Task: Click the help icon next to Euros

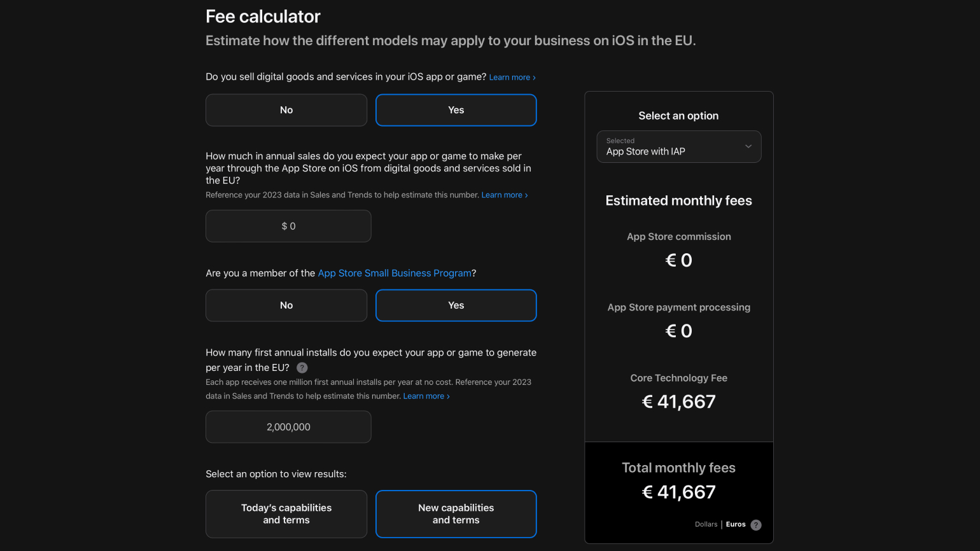Action: click(x=756, y=525)
